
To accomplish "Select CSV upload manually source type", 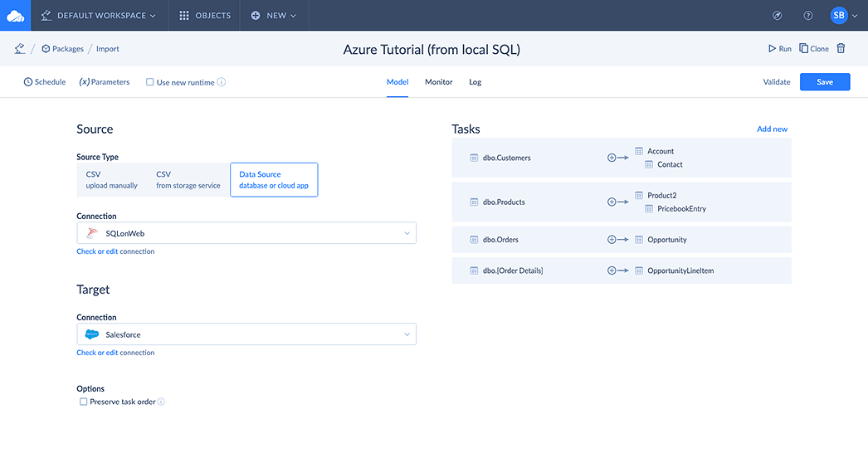I will click(x=111, y=179).
